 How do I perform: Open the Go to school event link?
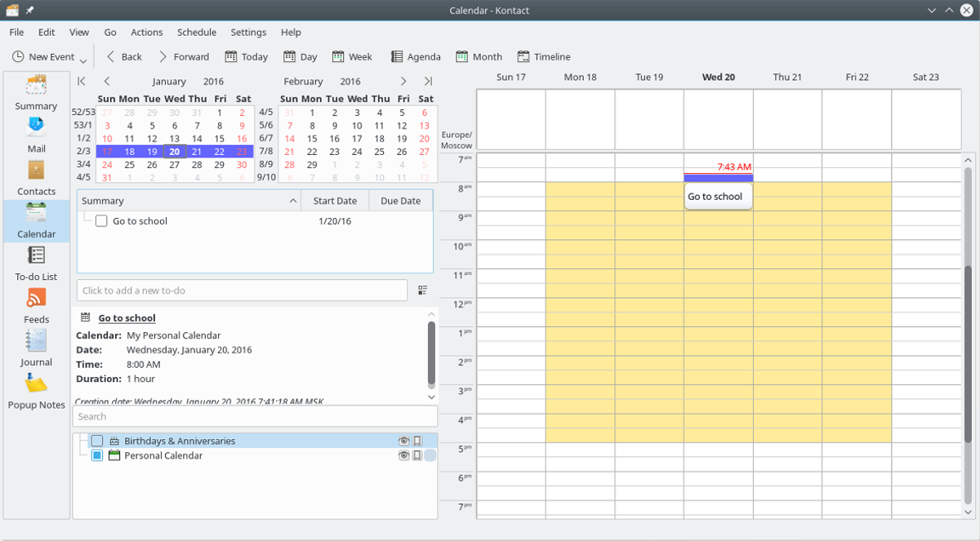(x=127, y=318)
